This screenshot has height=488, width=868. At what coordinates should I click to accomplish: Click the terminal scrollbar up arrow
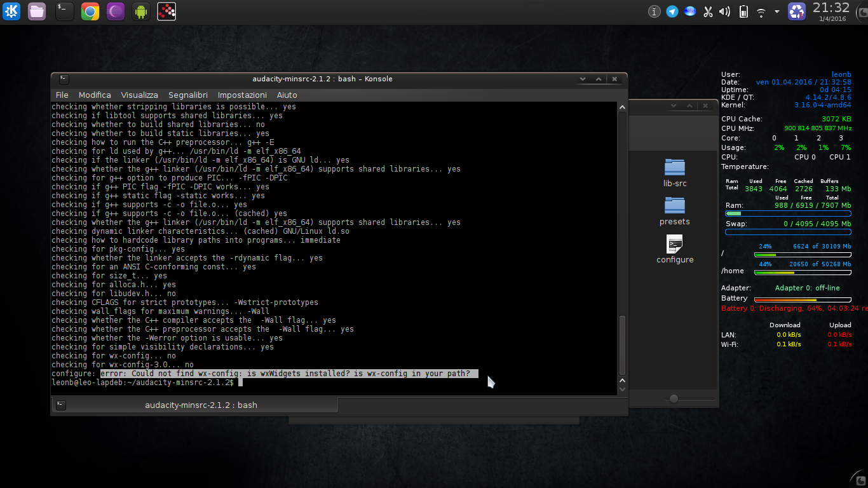[x=622, y=108]
